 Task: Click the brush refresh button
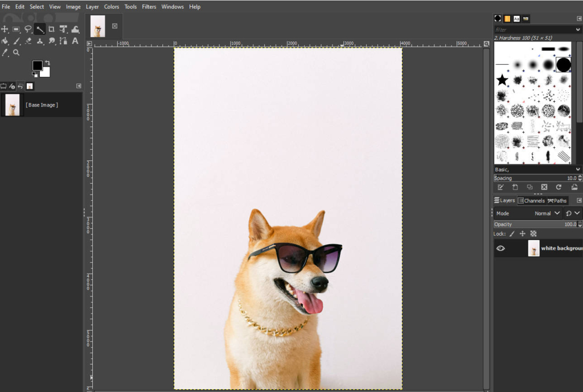point(559,187)
